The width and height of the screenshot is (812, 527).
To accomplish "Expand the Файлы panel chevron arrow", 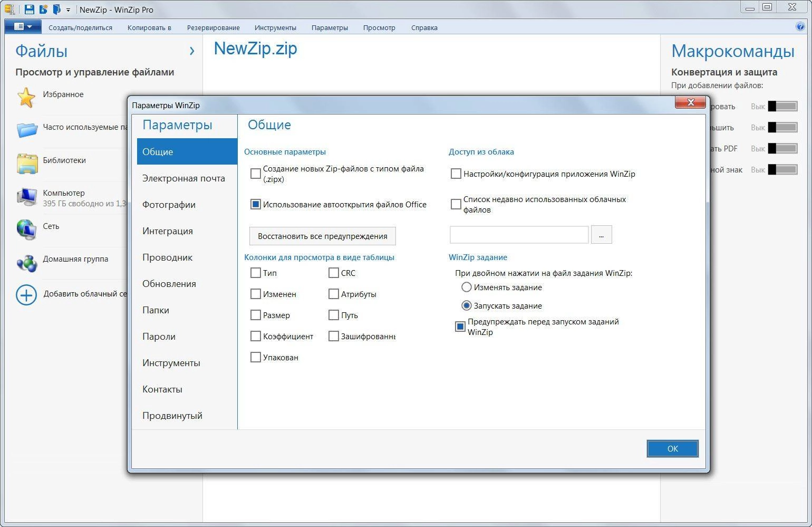I will click(x=192, y=51).
